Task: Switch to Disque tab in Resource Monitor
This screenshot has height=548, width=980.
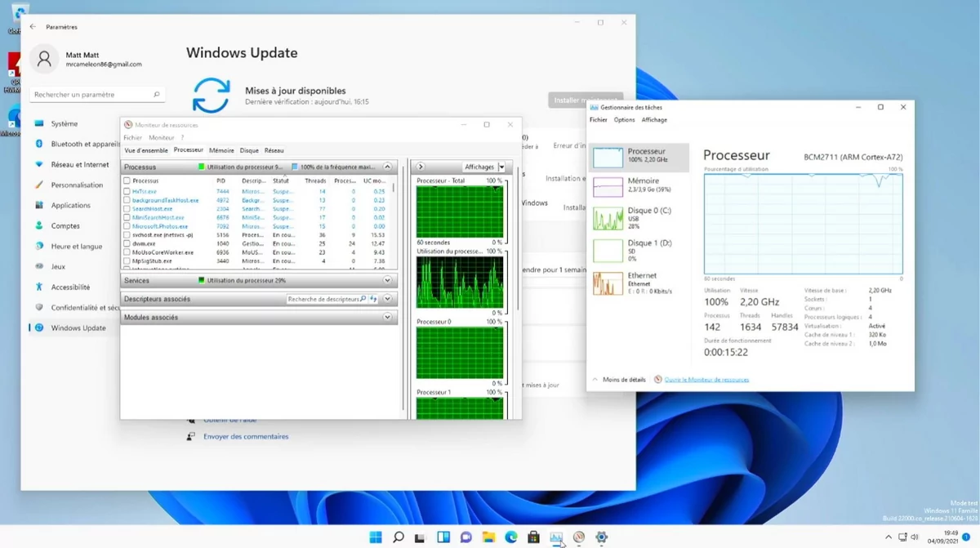Action: 249,150
